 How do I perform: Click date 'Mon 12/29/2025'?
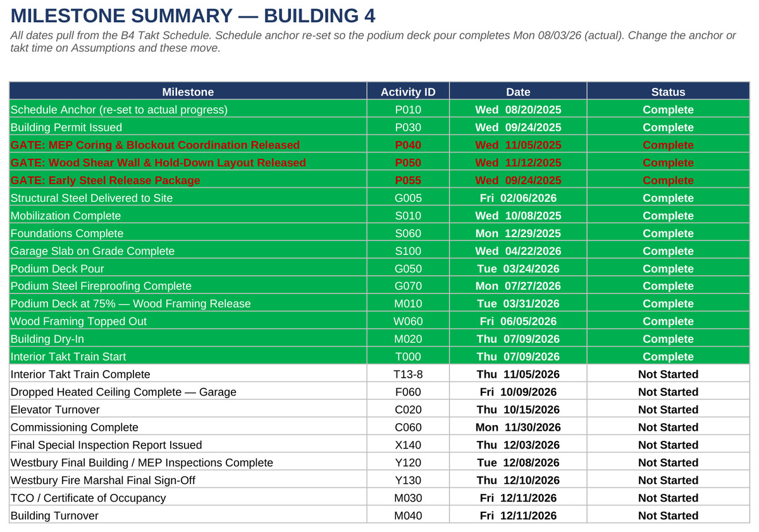pyautogui.click(x=518, y=233)
